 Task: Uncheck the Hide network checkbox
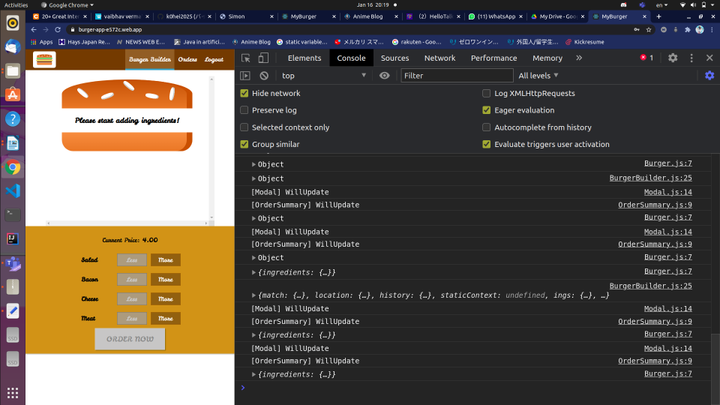(245, 93)
